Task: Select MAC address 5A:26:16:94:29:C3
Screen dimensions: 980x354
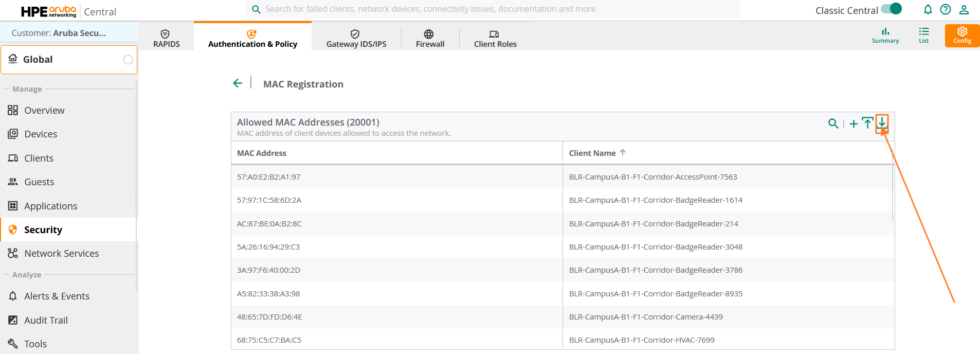Action: (x=268, y=246)
